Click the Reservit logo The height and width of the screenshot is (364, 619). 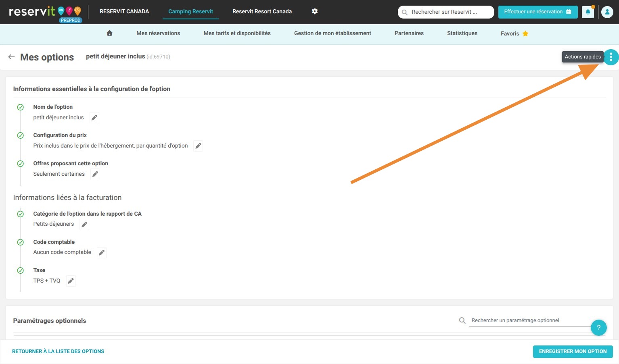coord(45,12)
